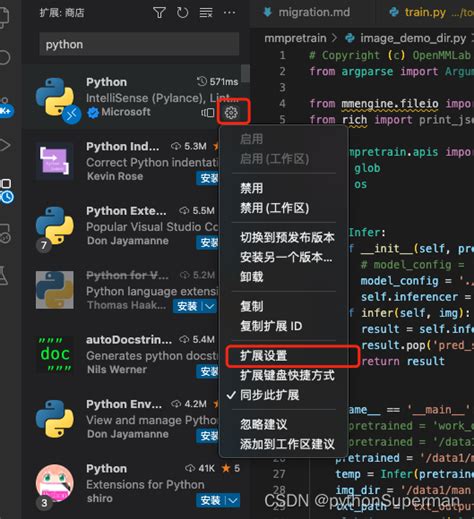Click the shiro Python extension avatar icon
474x519 pixels.
click(55, 484)
